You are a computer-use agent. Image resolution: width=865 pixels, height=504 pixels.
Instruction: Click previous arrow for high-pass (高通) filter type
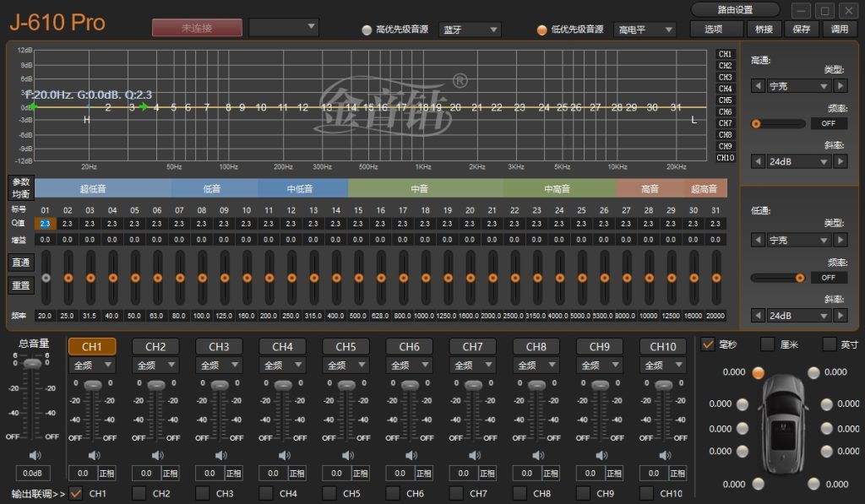pyautogui.click(x=758, y=86)
